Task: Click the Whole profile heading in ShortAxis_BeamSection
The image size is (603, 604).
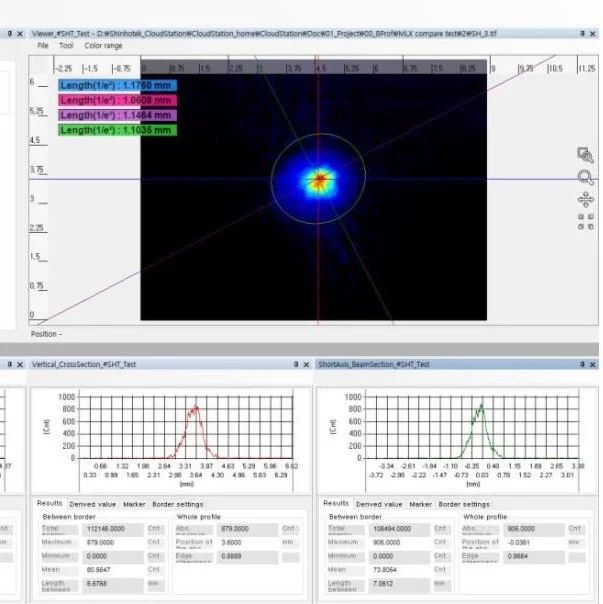Action: coord(485,517)
